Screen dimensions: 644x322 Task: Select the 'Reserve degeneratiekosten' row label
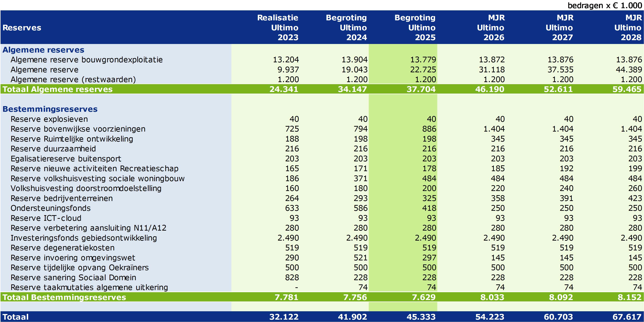(62, 248)
